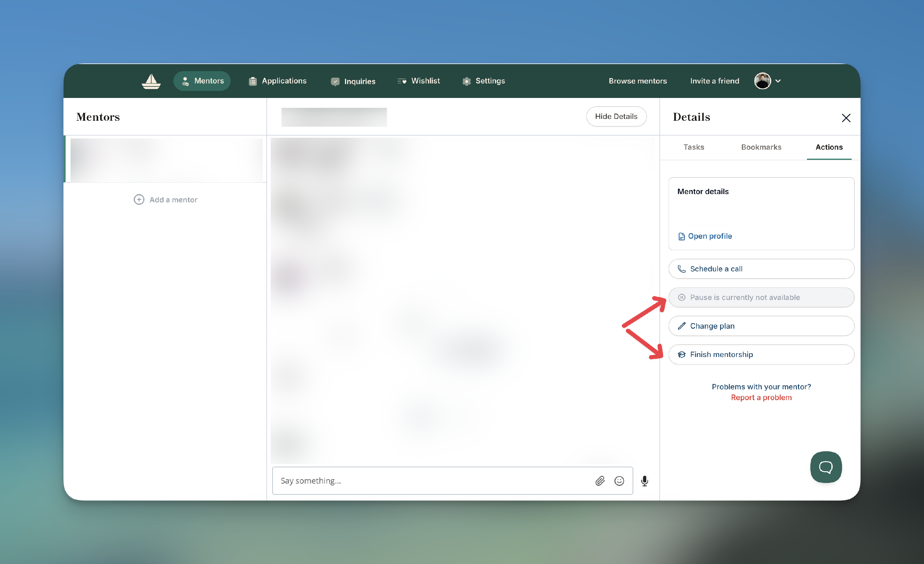Click the paperclip attachment icon
The width and height of the screenshot is (924, 564).
click(x=600, y=481)
